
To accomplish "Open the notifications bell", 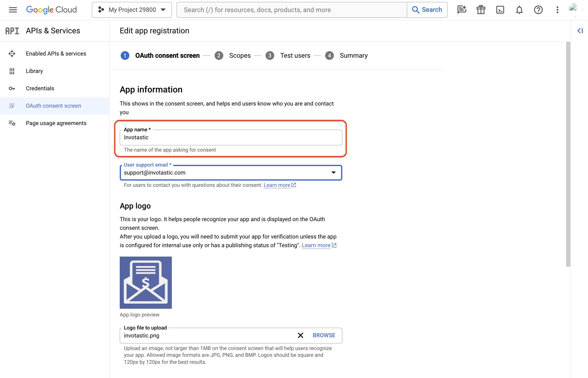I will coord(519,10).
